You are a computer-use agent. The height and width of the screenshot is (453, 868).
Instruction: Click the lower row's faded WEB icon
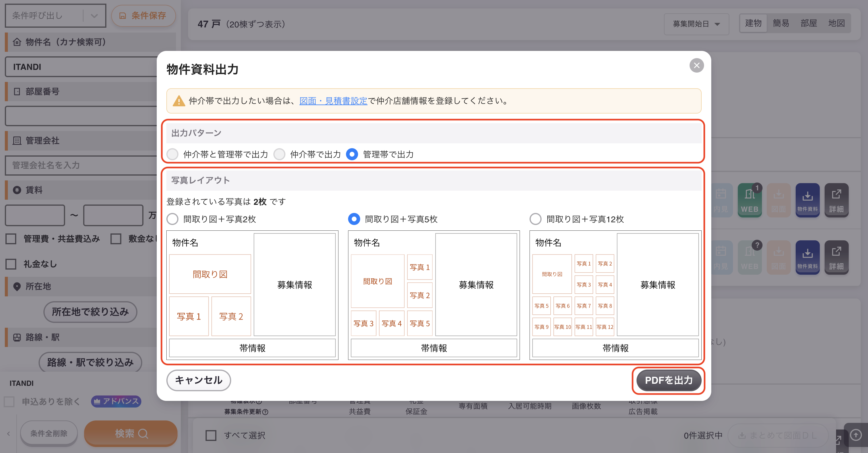[x=750, y=257]
